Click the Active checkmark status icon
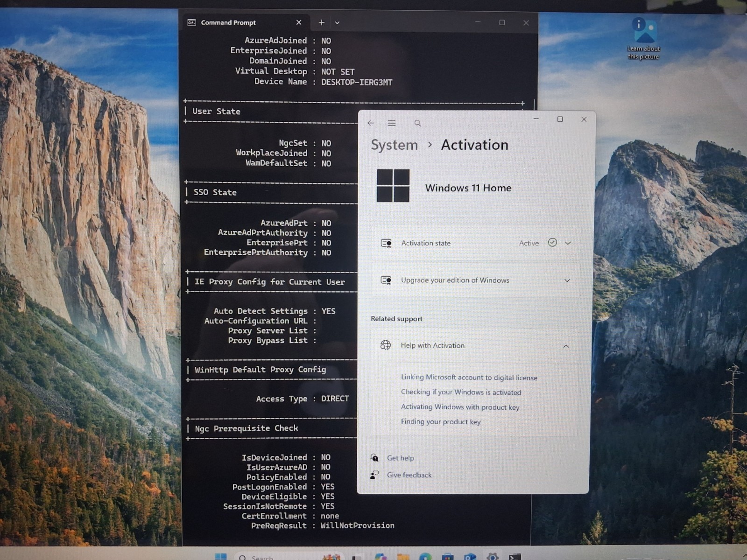The height and width of the screenshot is (560, 747). pos(552,243)
